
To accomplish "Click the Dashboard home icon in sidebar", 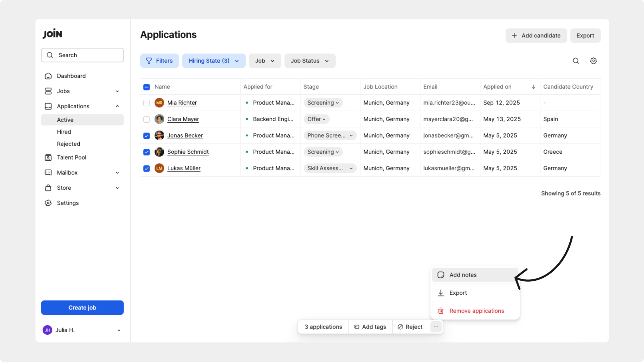I will tap(48, 76).
